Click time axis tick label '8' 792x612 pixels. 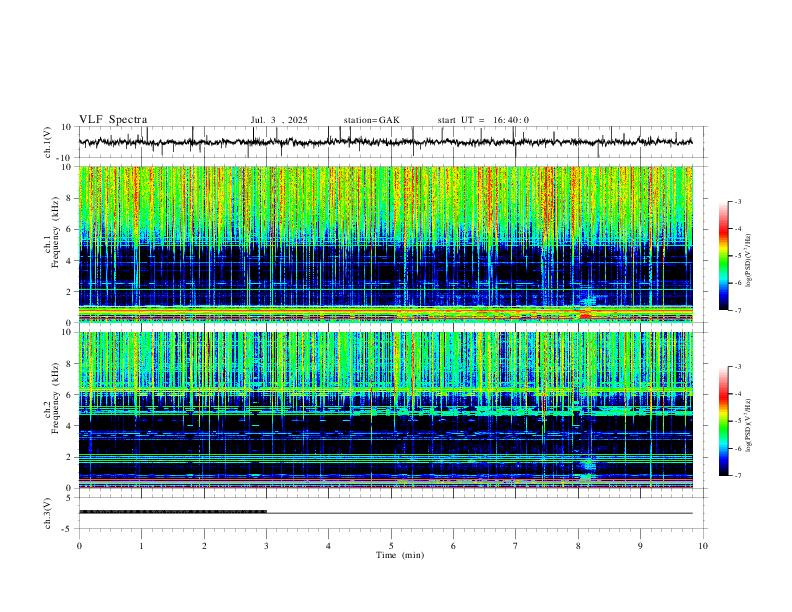578,546
